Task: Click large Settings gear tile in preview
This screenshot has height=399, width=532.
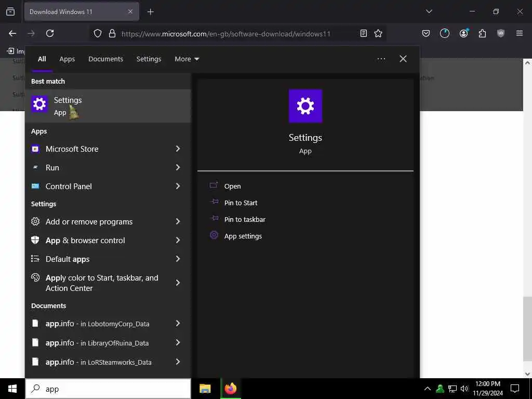Action: pos(305,106)
